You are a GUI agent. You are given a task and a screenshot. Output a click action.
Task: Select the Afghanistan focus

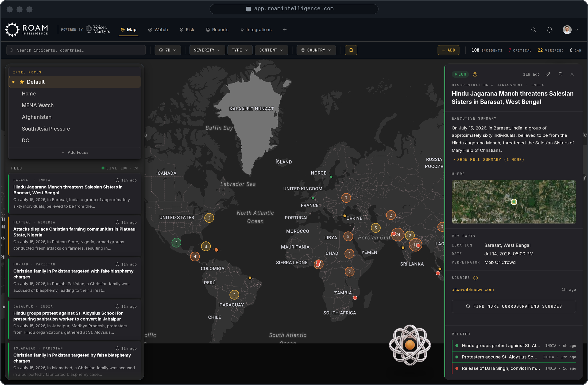(x=75, y=117)
